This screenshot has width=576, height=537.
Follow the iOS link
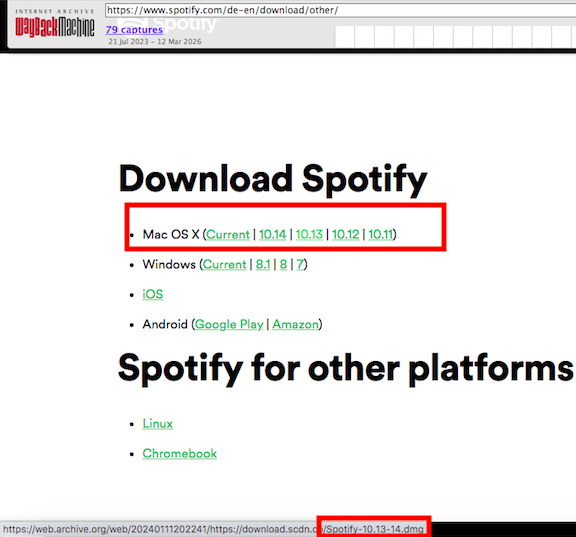pos(152,295)
